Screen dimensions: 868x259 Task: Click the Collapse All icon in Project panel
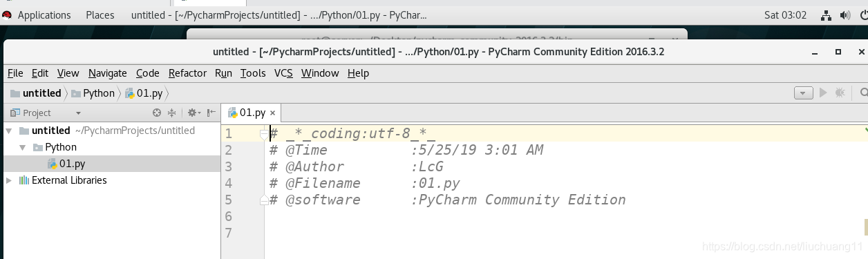pyautogui.click(x=172, y=113)
